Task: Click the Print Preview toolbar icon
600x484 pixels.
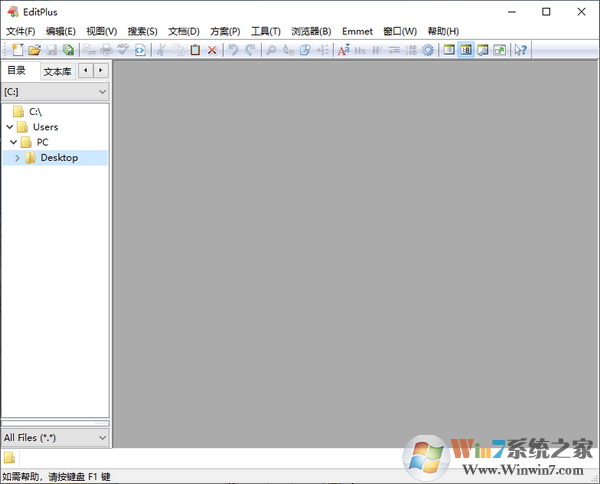Action: [x=90, y=50]
